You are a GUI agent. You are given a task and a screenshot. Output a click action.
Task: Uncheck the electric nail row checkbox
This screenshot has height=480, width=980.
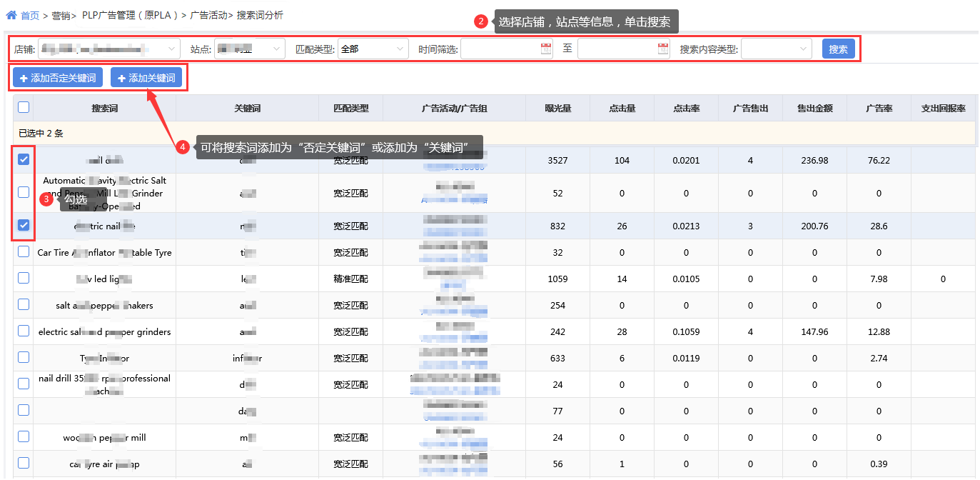[x=24, y=225]
